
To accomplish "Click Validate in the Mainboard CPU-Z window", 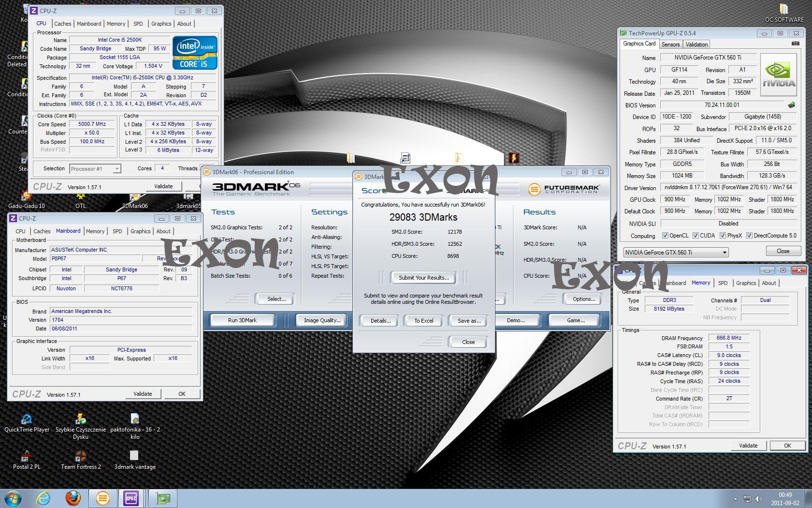I will point(143,394).
